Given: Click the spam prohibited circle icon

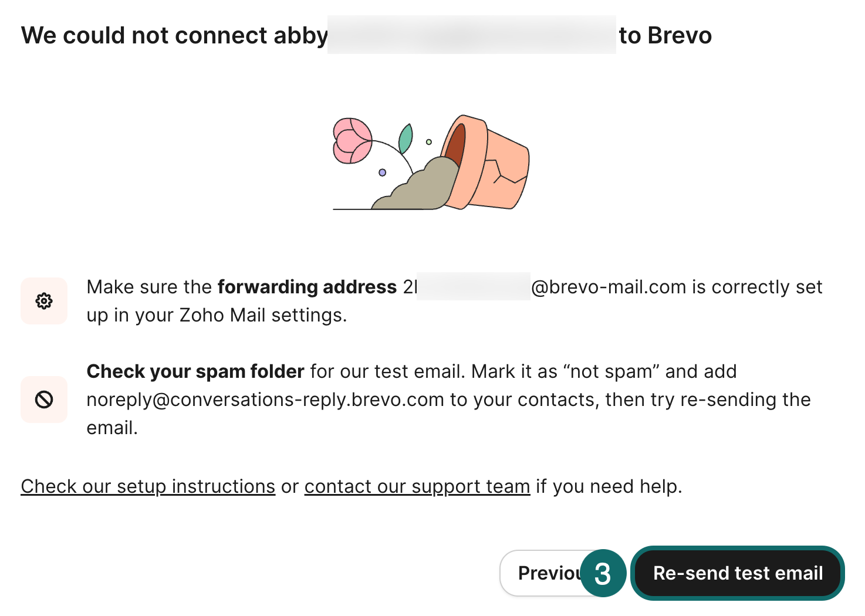Looking at the screenshot, I should 44,400.
